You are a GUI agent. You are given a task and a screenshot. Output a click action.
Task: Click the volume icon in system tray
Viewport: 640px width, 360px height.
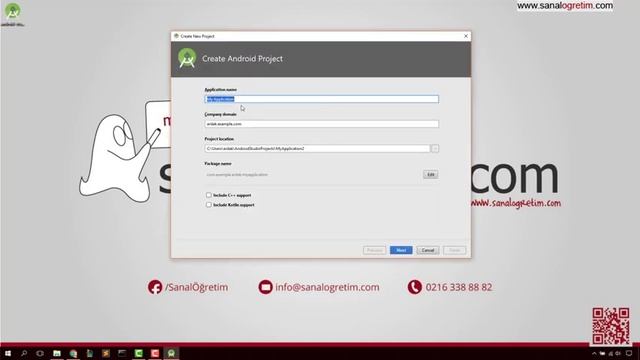coord(618,354)
